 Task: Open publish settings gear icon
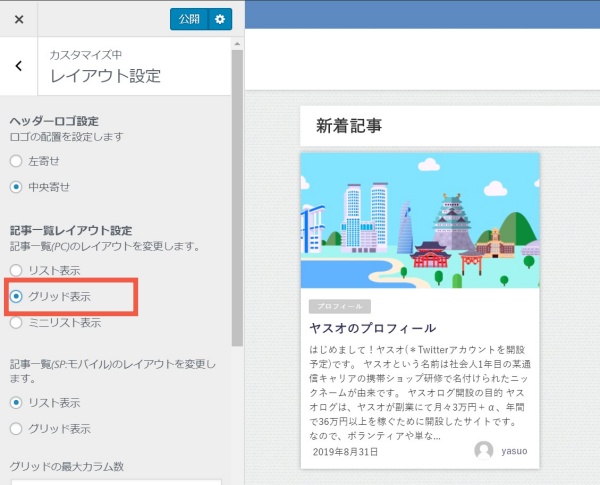(220, 19)
